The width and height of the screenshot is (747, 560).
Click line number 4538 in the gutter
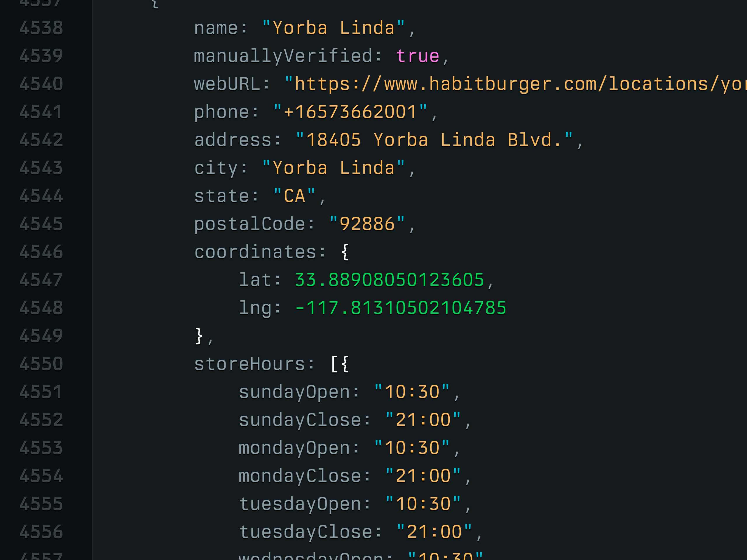click(41, 28)
